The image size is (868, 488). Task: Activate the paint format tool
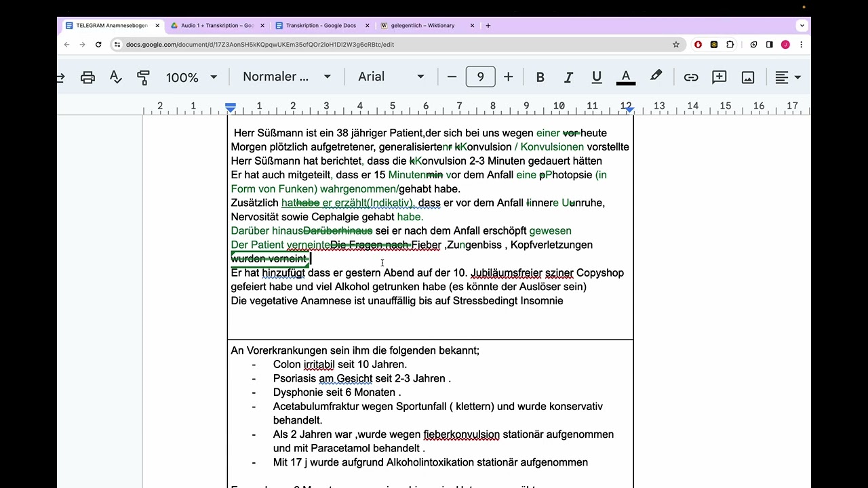(x=143, y=77)
